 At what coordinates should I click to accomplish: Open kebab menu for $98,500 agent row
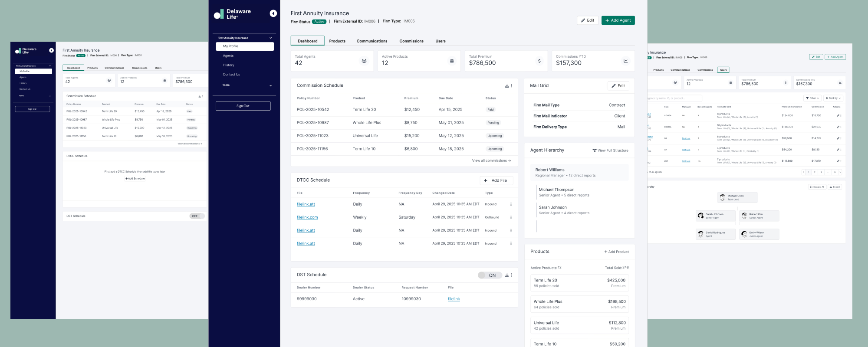pos(841,138)
